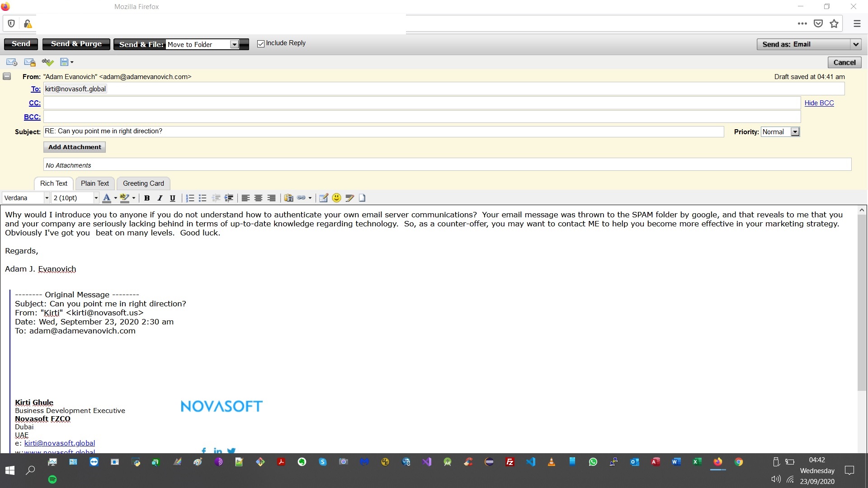Viewport: 868px width, 488px height.
Task: Click the encrypted message envelope-lock icon
Action: [x=30, y=62]
